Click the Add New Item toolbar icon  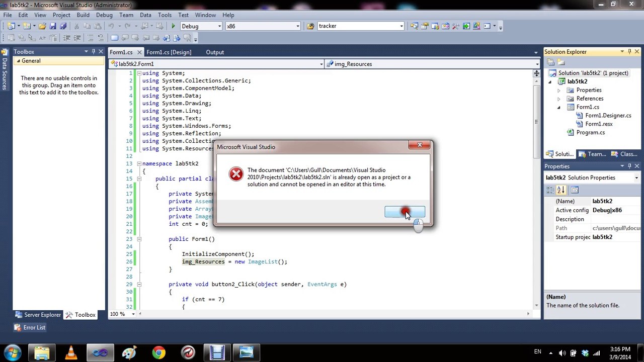26,26
